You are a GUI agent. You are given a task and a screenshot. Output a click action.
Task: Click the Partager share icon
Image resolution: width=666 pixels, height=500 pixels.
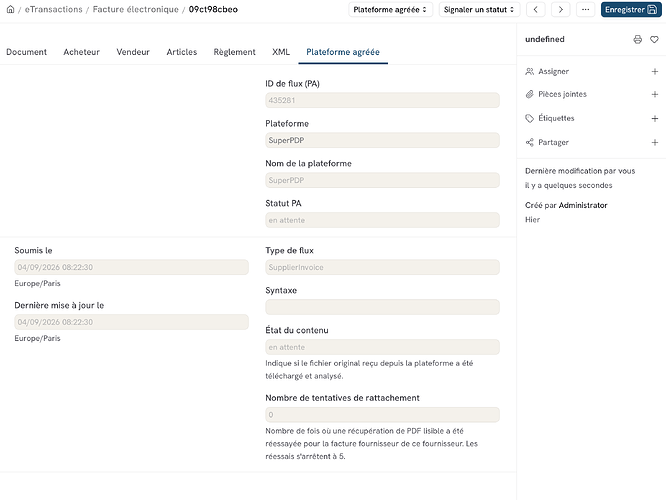tap(529, 142)
